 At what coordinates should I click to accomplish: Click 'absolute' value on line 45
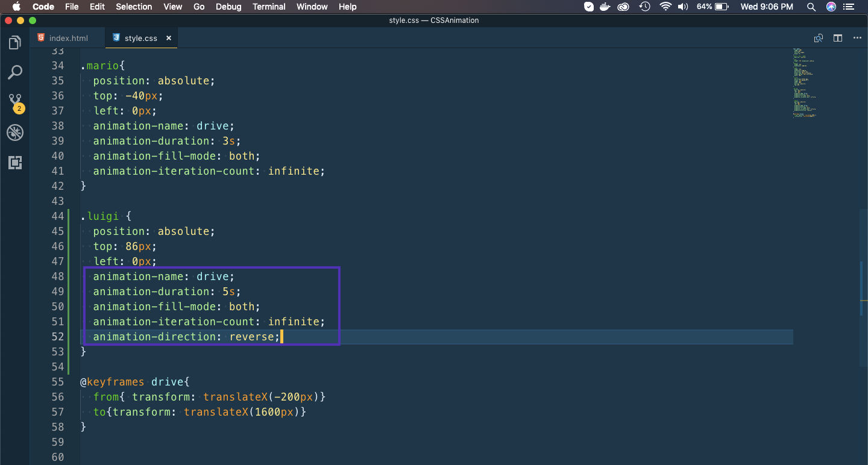click(183, 231)
